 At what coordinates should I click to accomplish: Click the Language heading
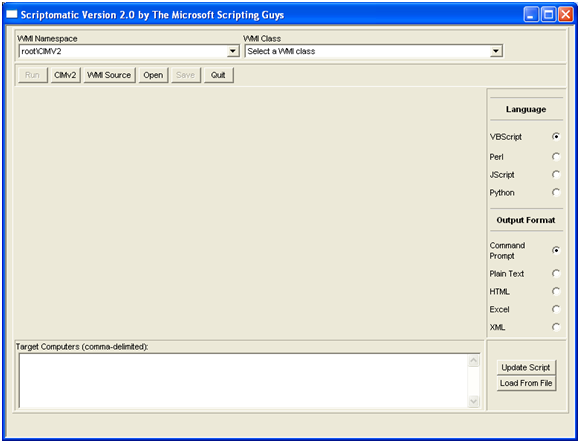point(526,109)
